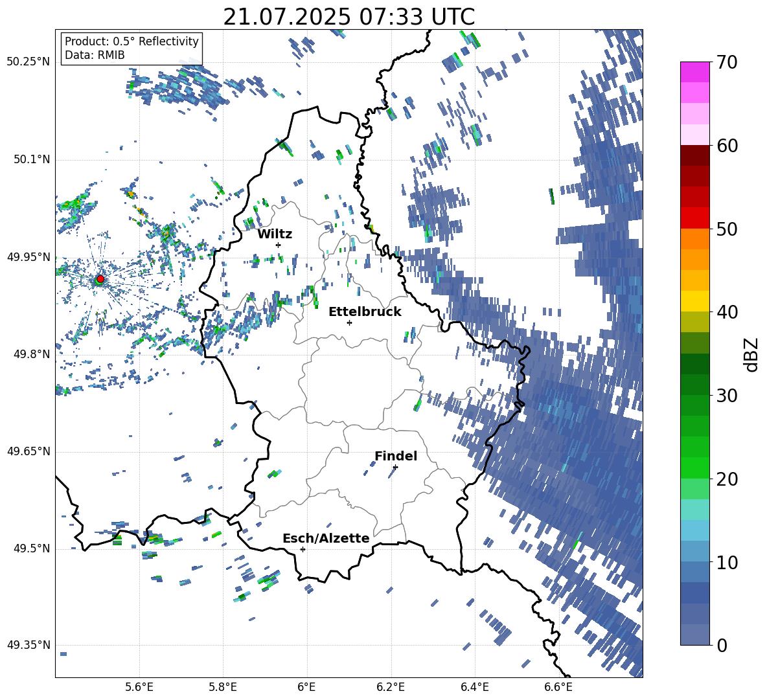Click the 'Data: RMIB' text

pos(95,55)
